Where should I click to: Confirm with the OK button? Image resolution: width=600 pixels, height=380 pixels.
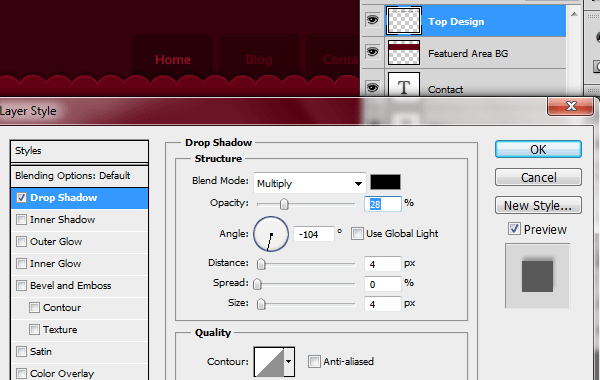coord(538,149)
